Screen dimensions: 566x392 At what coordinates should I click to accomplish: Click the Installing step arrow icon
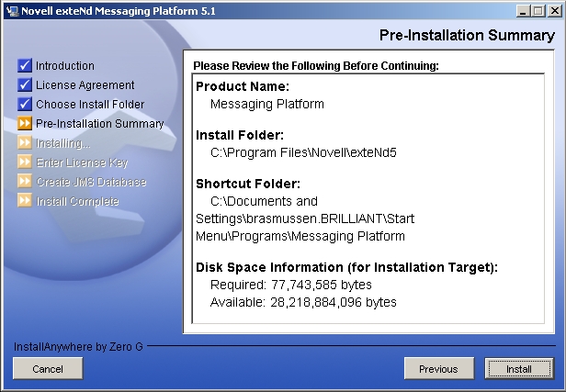[x=25, y=143]
